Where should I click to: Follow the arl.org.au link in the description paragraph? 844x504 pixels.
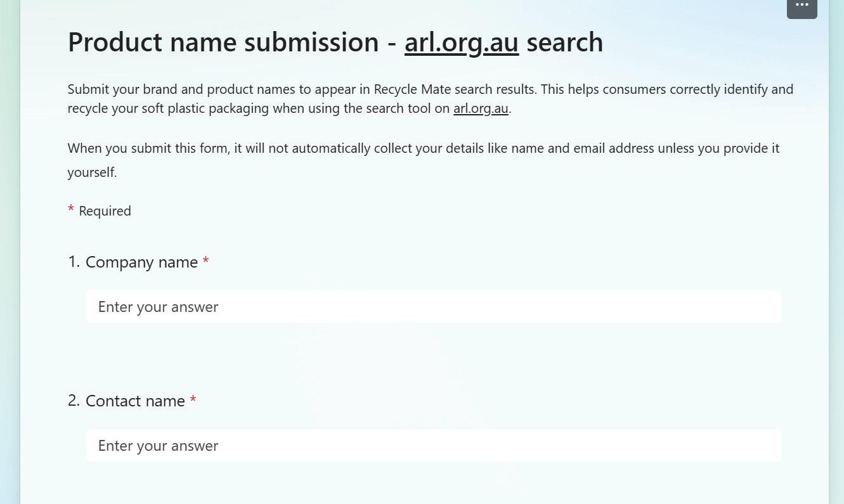(x=481, y=108)
